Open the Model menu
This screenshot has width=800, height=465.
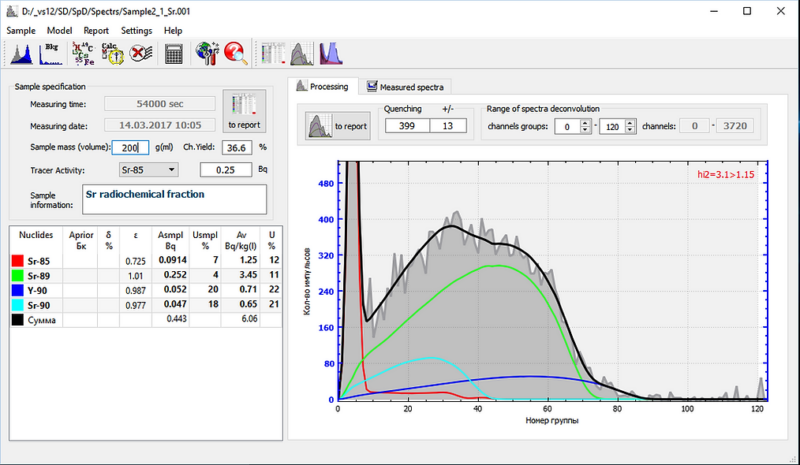pos(59,31)
